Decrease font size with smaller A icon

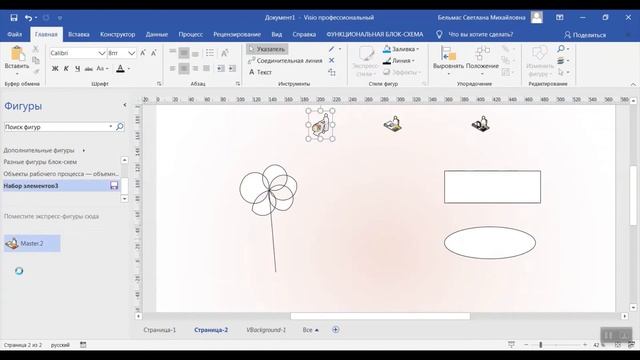point(154,53)
